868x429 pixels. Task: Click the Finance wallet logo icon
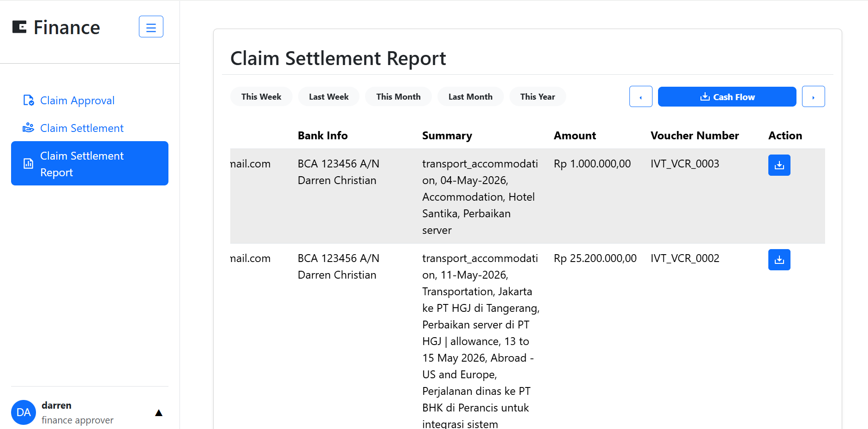pos(19,27)
